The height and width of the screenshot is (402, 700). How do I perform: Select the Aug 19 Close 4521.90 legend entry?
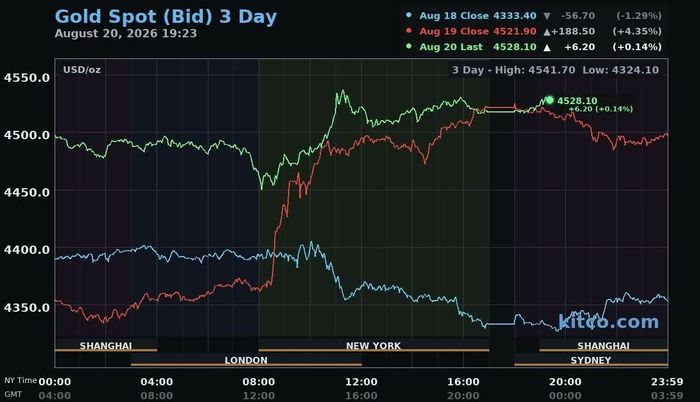[478, 31]
